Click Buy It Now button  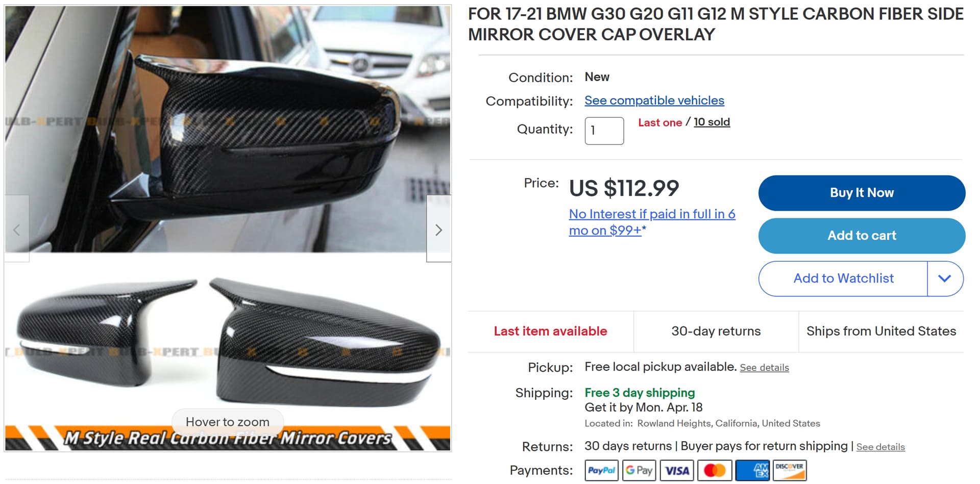[x=862, y=193]
